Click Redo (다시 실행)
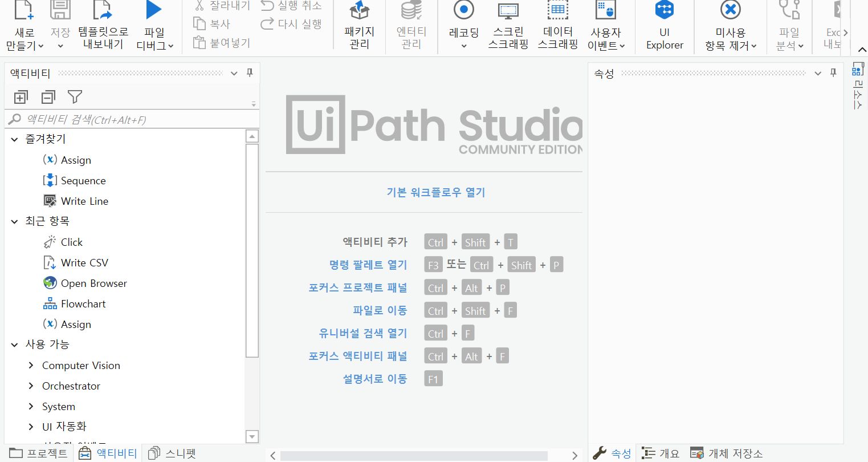 pos(291,24)
